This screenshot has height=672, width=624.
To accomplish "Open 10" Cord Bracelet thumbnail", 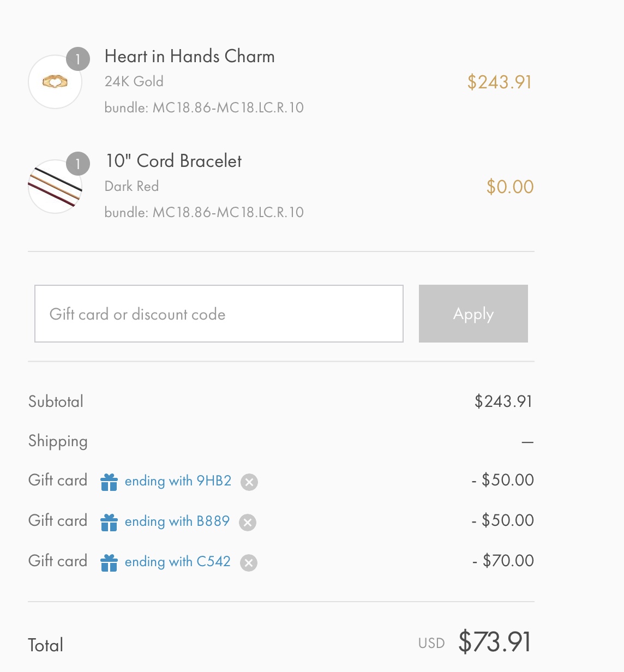I will click(x=55, y=187).
